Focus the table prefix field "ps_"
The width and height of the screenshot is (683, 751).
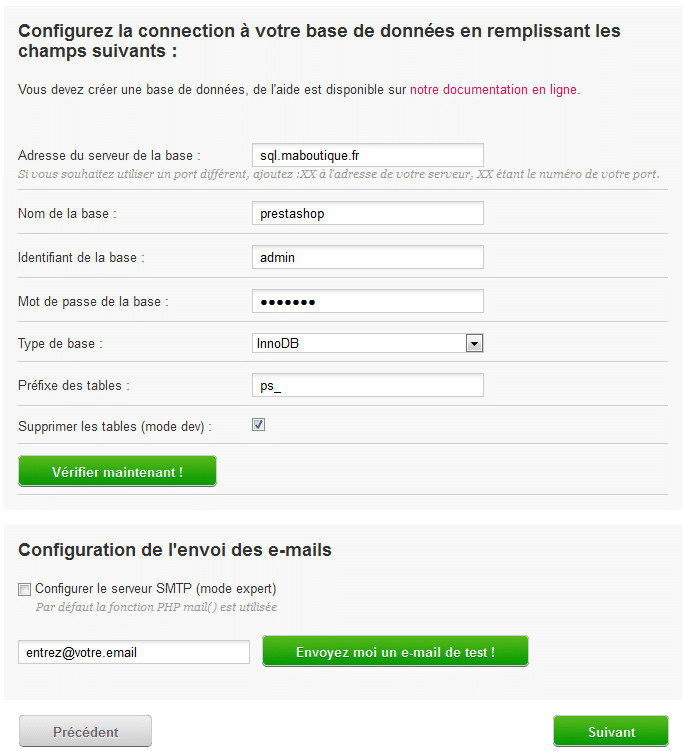coord(367,385)
